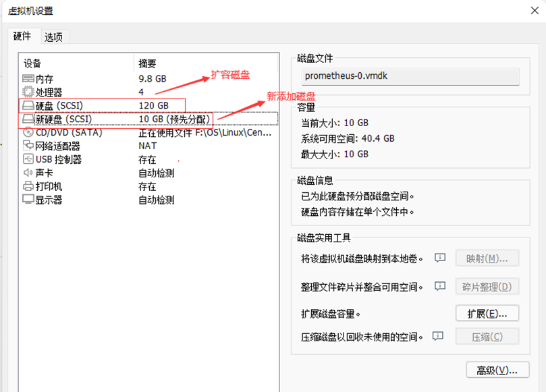The image size is (546, 392).
Task: Select the 新硬盘 (SCSI) row label
Action: point(63,119)
